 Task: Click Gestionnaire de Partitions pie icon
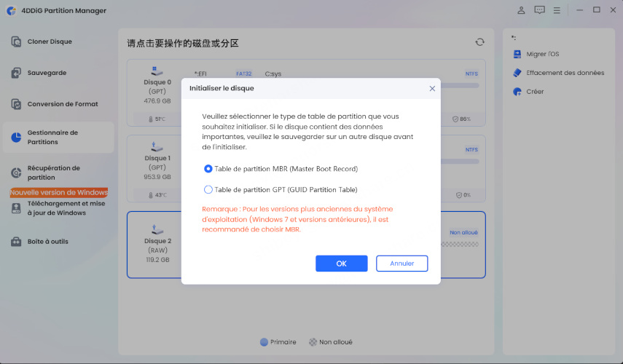pyautogui.click(x=16, y=138)
